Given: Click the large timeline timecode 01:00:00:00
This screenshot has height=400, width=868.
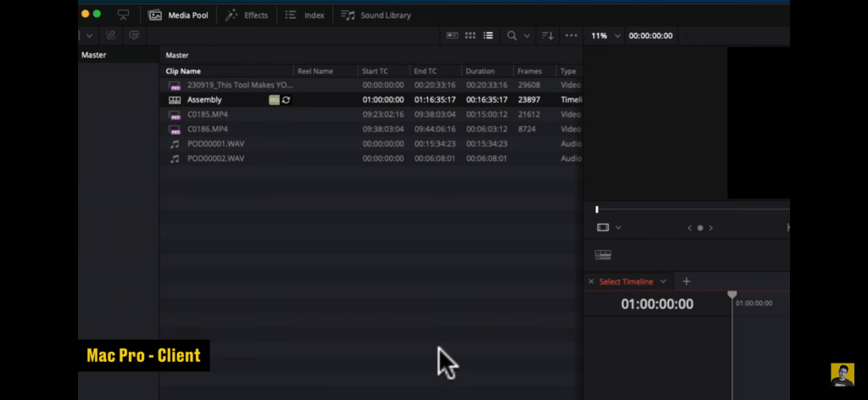Looking at the screenshot, I should [x=657, y=303].
